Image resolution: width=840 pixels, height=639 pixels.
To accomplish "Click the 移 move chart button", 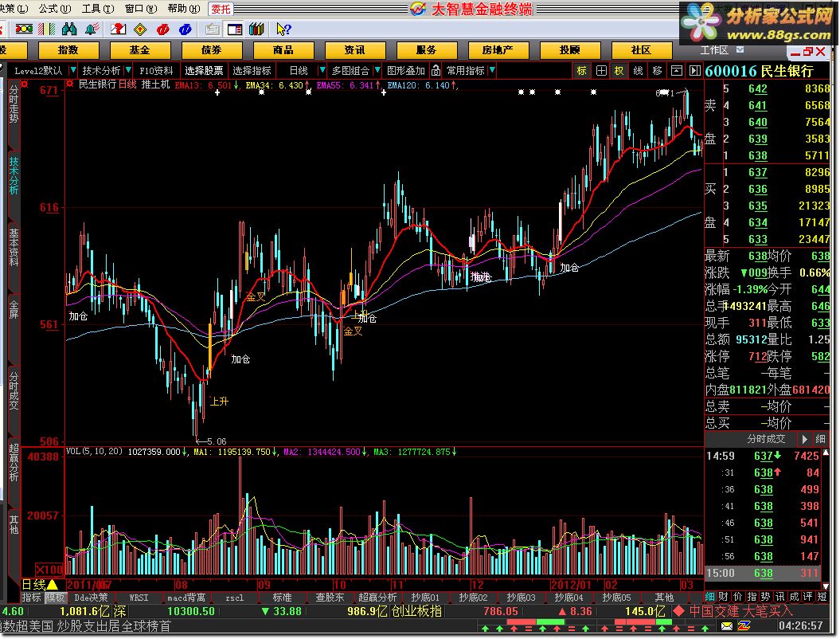I will click(658, 71).
